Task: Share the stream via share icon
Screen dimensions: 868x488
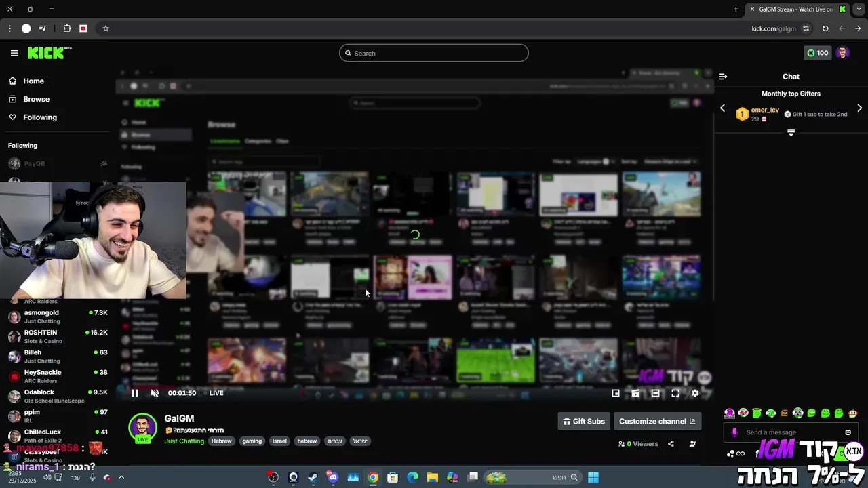Action: 671,444
